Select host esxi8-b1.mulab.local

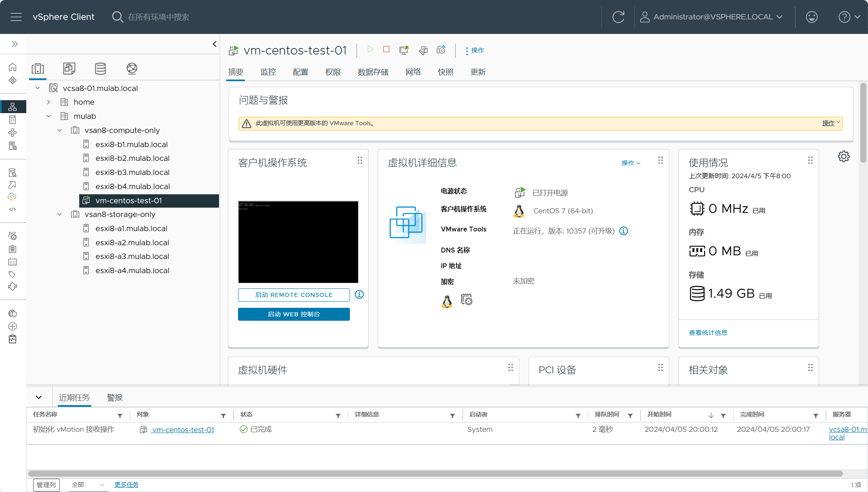point(131,144)
